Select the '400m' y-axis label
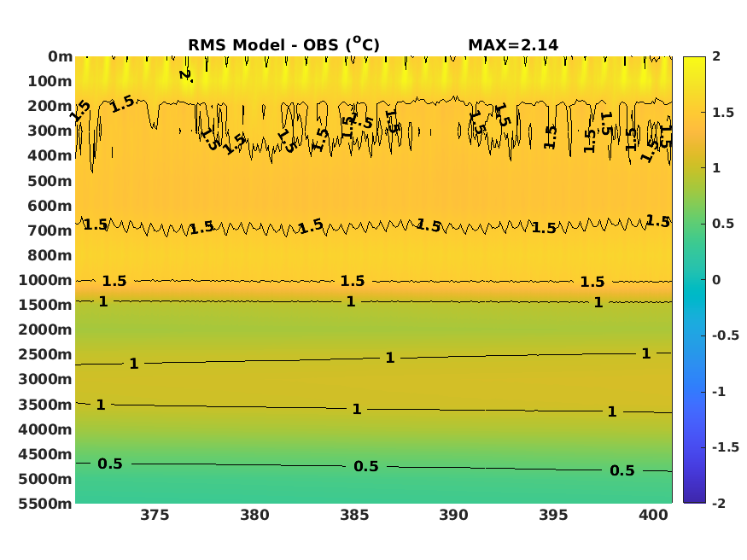This screenshot has width=747, height=560. click(x=50, y=155)
